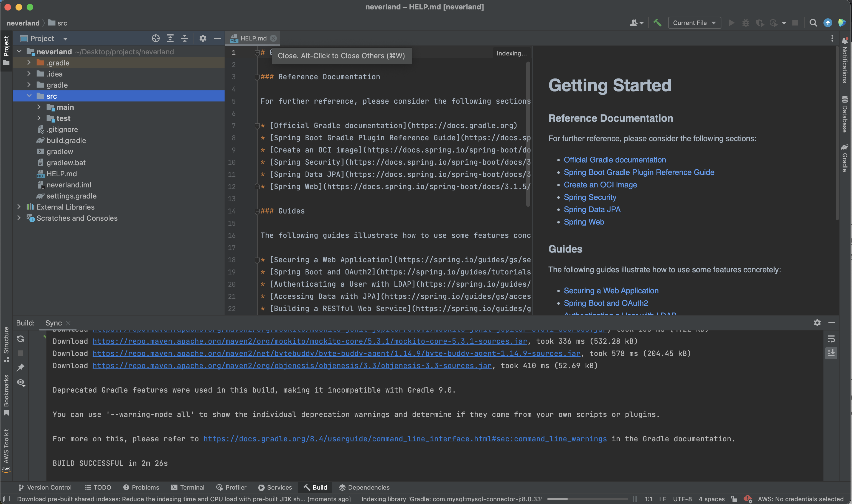Expand the External Libraries node
The height and width of the screenshot is (504, 852).
click(x=19, y=207)
